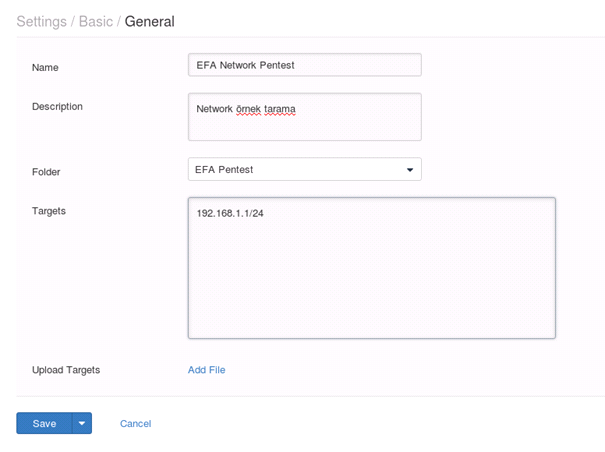Click Add File to upload targets
This screenshot has height=452, width=605.
206,370
